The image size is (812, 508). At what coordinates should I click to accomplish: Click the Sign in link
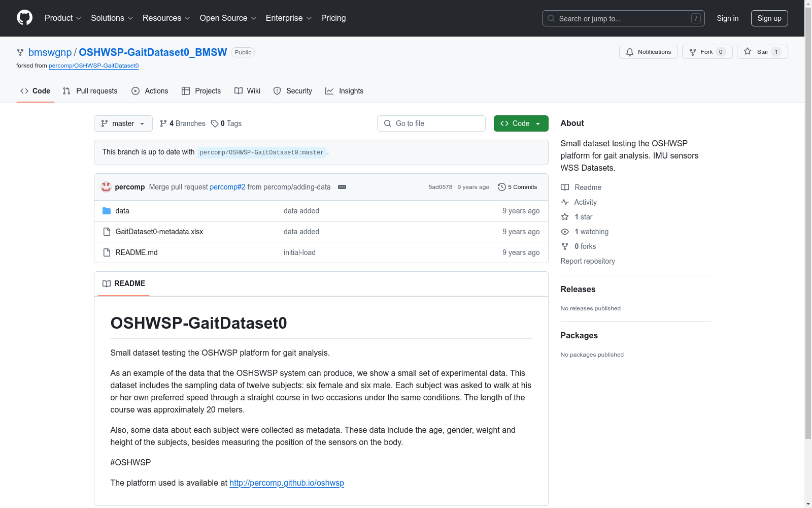pos(728,18)
